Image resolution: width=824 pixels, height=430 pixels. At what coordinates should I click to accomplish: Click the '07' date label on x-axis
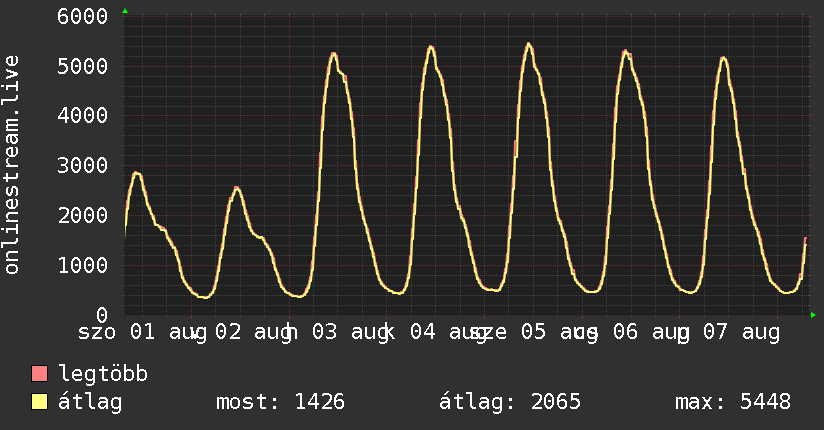coord(716,332)
